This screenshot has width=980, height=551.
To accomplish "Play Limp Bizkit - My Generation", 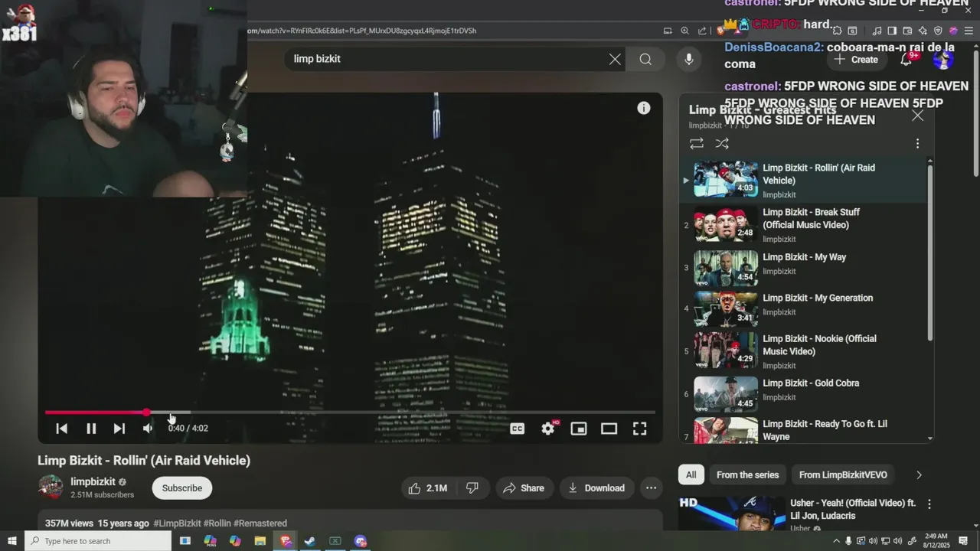I will coord(803,308).
